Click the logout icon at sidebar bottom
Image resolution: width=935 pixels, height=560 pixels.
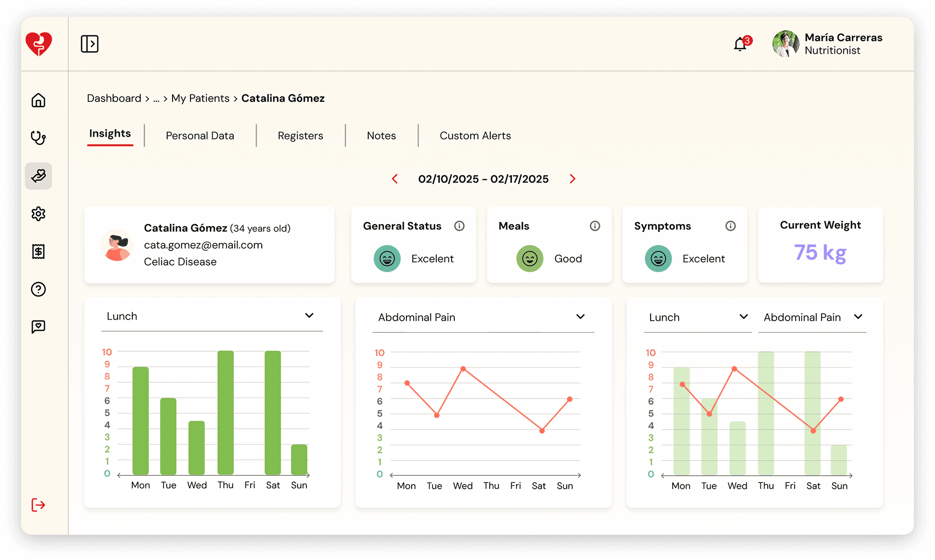tap(39, 505)
